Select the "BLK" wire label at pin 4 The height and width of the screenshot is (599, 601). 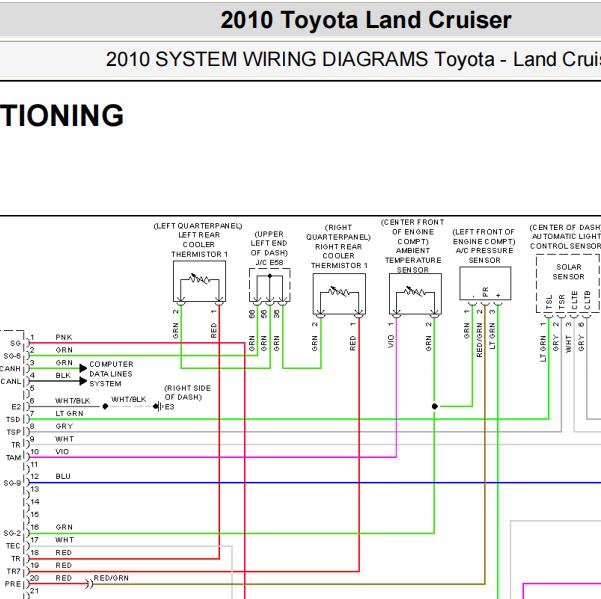[x=63, y=375]
